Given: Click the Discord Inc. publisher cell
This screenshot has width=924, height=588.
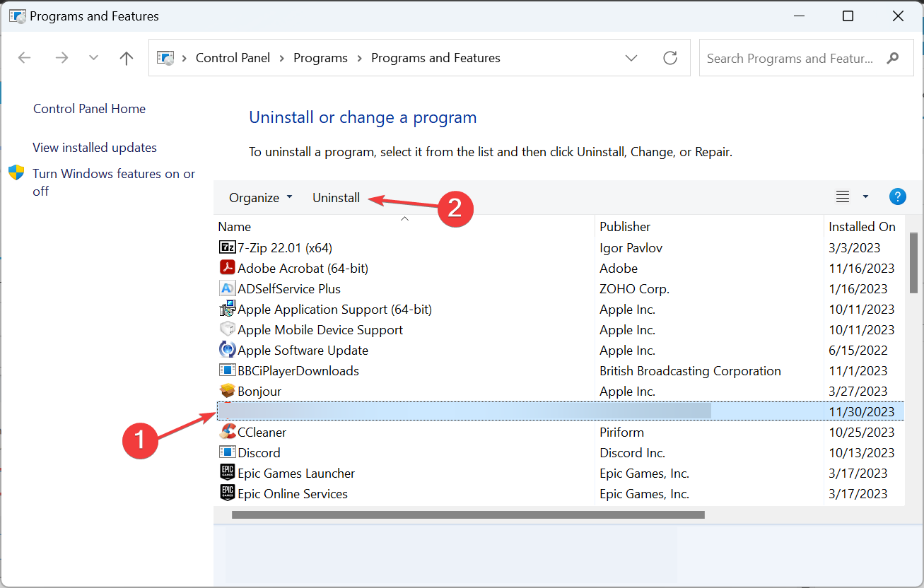Looking at the screenshot, I should 633,452.
